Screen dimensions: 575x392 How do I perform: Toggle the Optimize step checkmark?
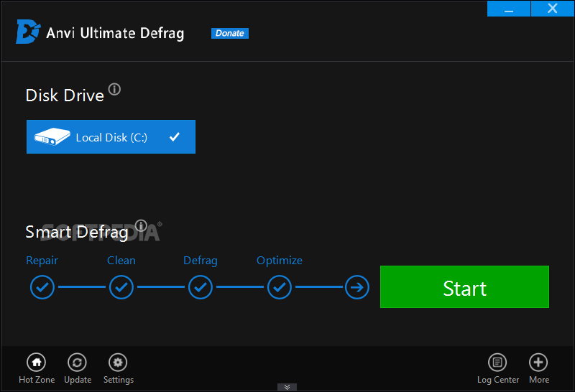click(280, 287)
